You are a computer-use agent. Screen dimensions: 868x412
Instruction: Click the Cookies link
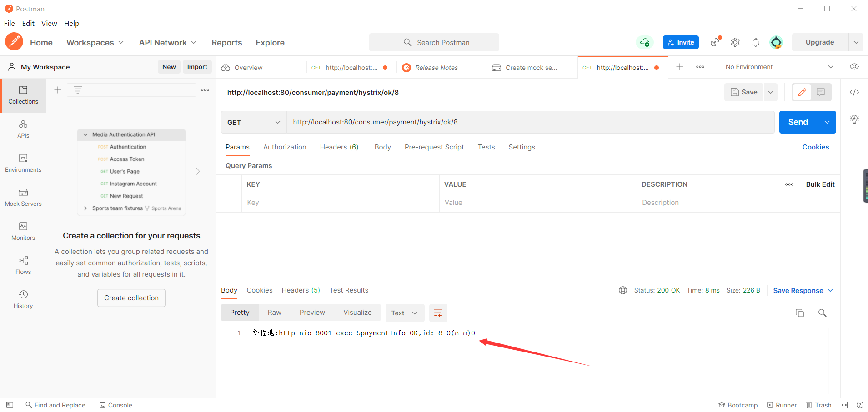(816, 147)
